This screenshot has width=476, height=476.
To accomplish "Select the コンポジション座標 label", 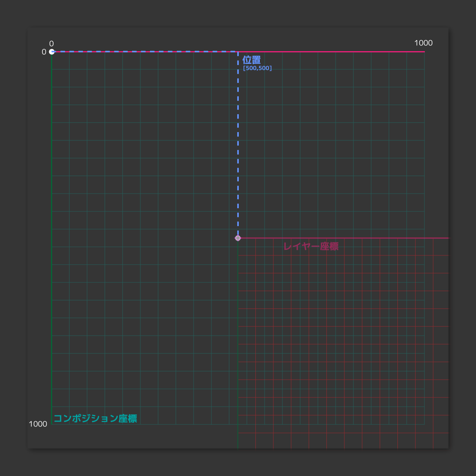I will (x=95, y=418).
